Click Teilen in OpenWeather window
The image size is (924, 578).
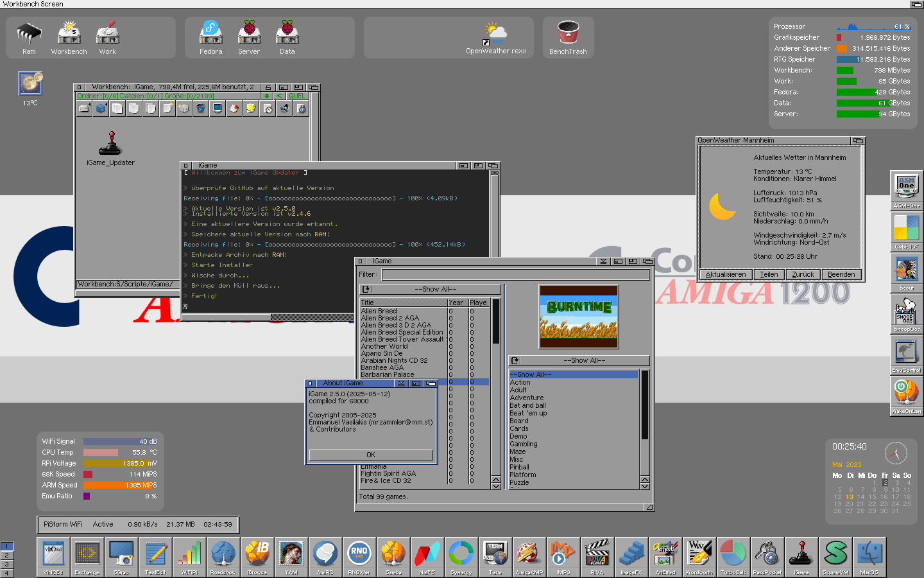pos(769,274)
